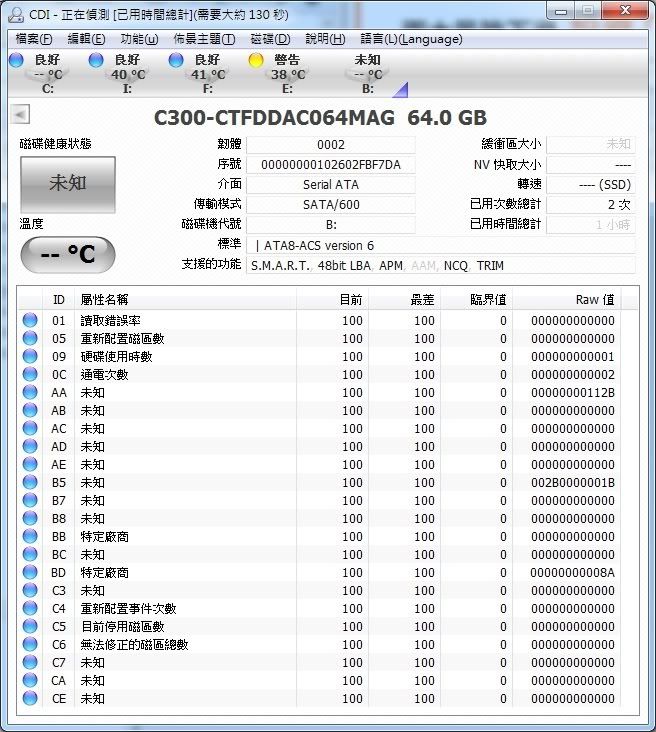Image resolution: width=656 pixels, height=732 pixels.
Task: Click the 最差 column header
Action: [404, 300]
